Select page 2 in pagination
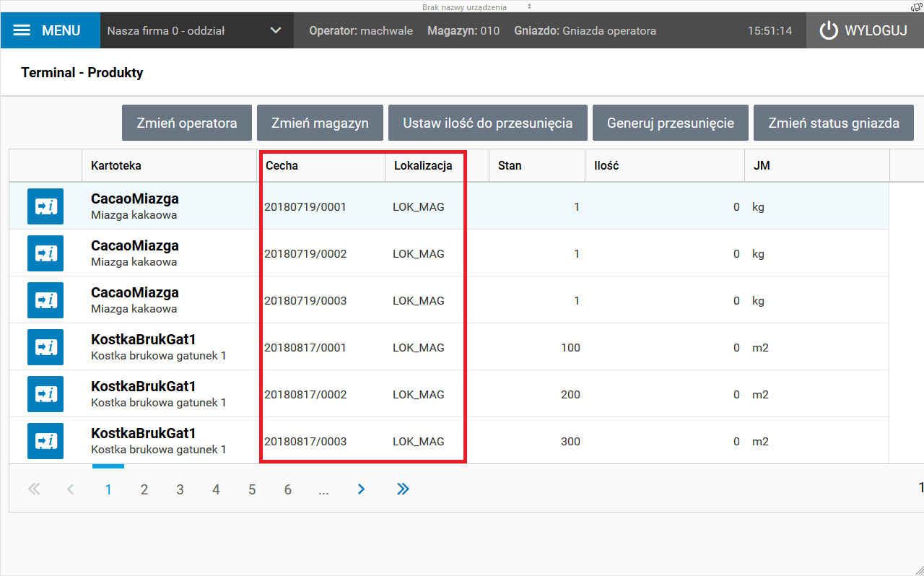This screenshot has height=576, width=924. click(x=144, y=489)
